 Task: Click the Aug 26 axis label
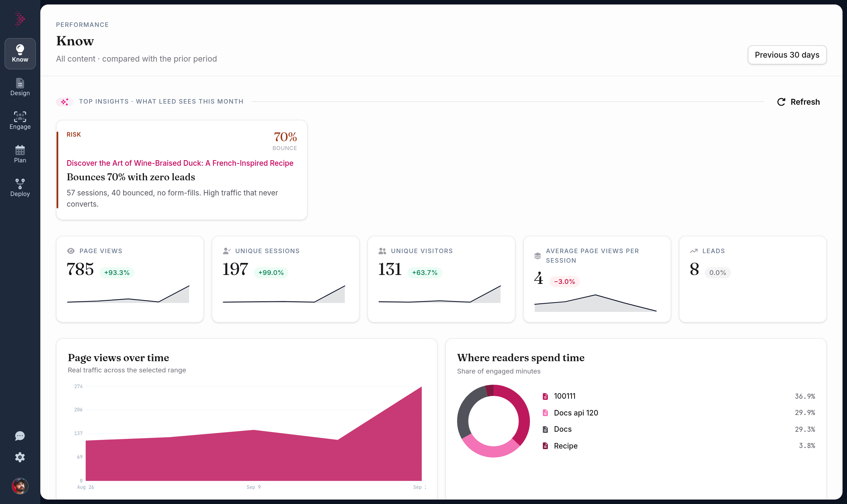tap(86, 487)
